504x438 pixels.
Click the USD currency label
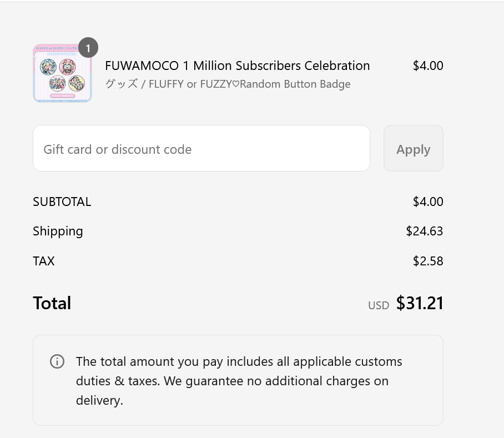pos(379,305)
